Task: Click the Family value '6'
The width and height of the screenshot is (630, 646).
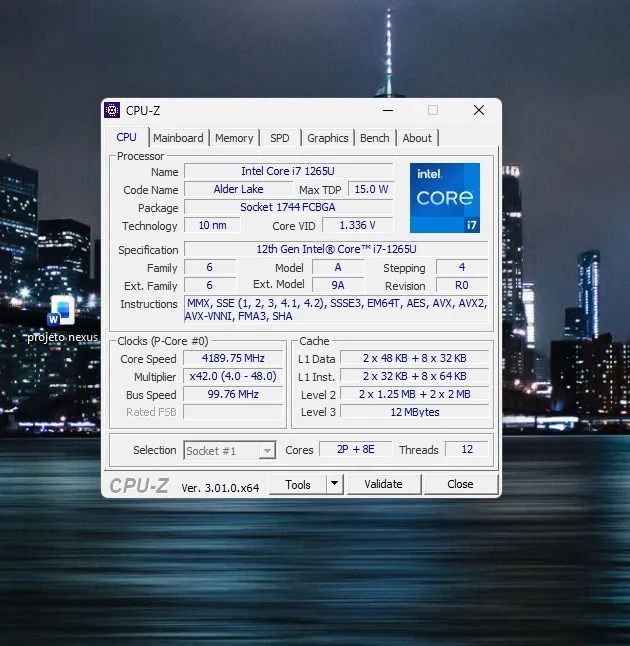Action: point(210,267)
